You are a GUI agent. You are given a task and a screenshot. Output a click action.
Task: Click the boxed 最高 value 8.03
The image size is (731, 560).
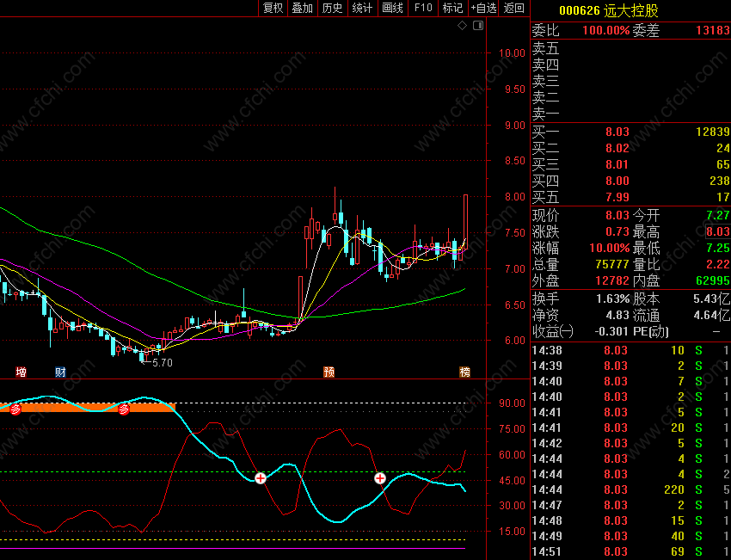pos(717,231)
